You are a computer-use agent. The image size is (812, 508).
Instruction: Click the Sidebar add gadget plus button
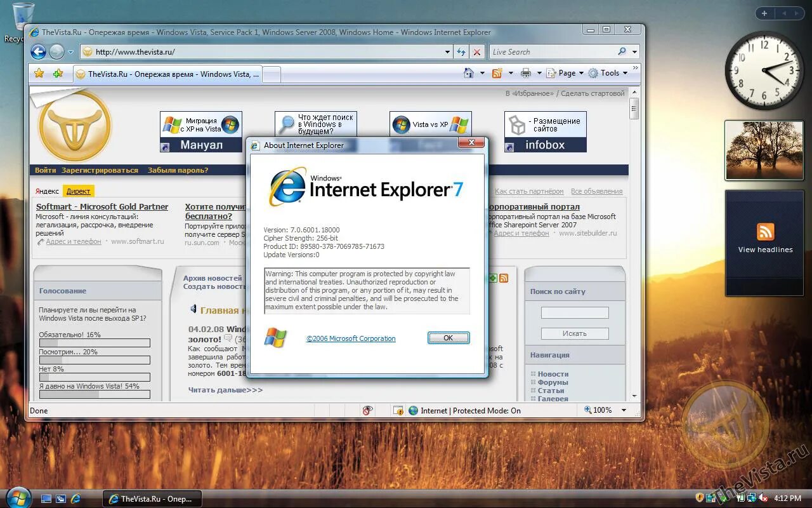point(764,13)
